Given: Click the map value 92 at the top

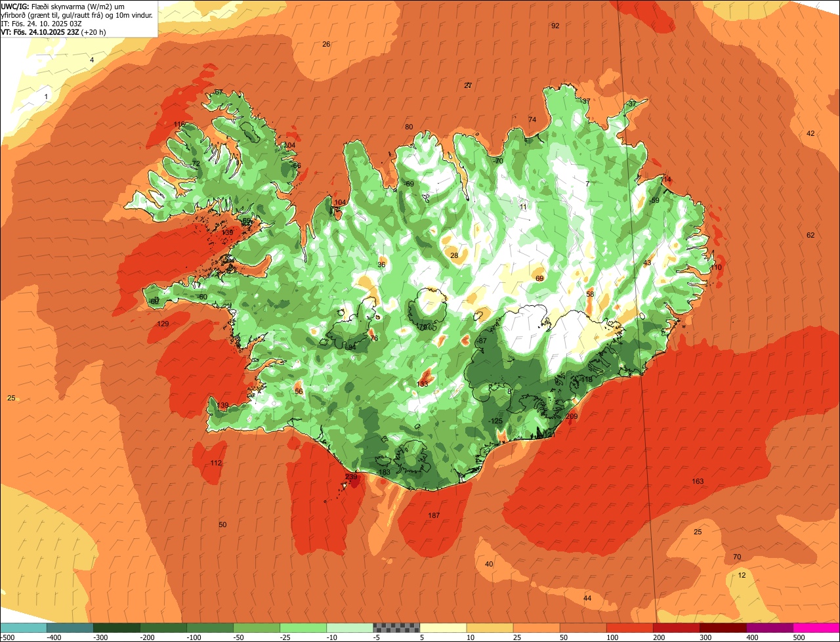Looking at the screenshot, I should click(x=555, y=26).
